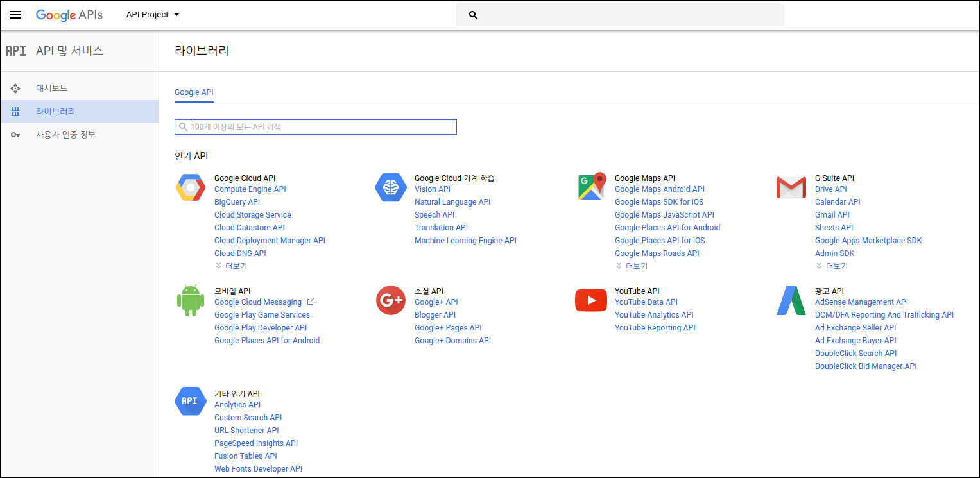Open Speech API link

[434, 215]
